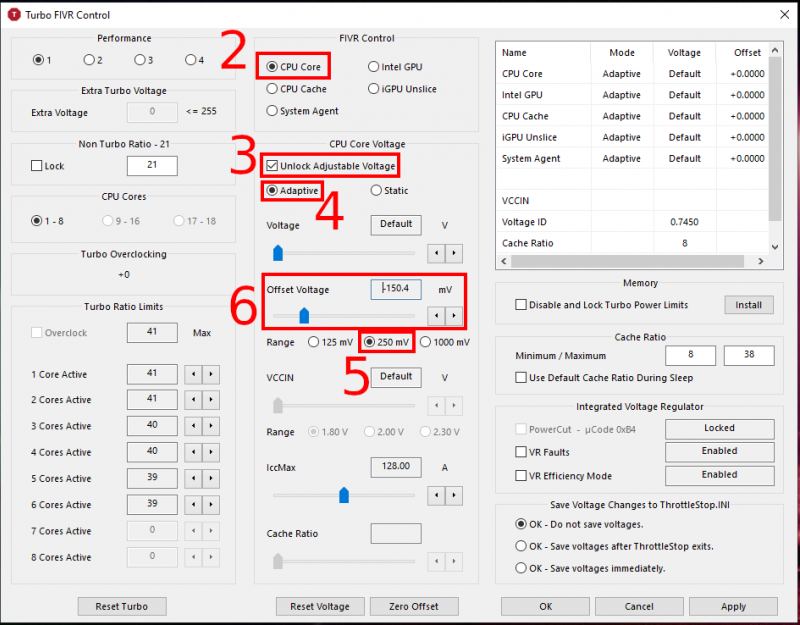Set offset range to 1000 mV
Viewport: 800px width, 625px height.
click(445, 342)
